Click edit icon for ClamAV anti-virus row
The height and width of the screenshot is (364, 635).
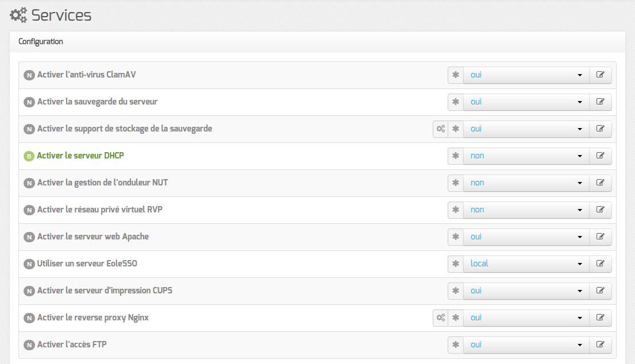[x=600, y=75]
